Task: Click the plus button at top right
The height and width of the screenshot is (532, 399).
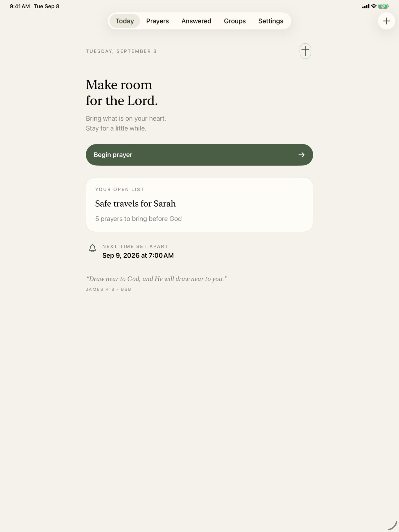Action: pos(386,21)
